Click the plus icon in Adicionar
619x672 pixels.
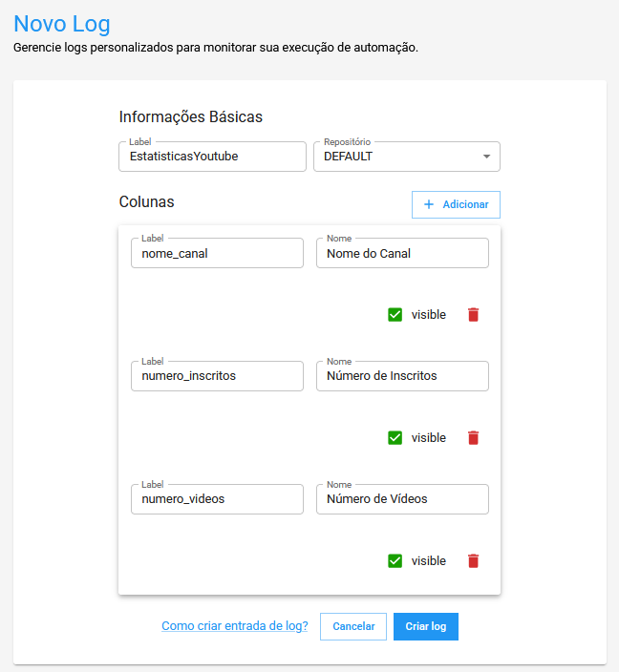coord(429,205)
